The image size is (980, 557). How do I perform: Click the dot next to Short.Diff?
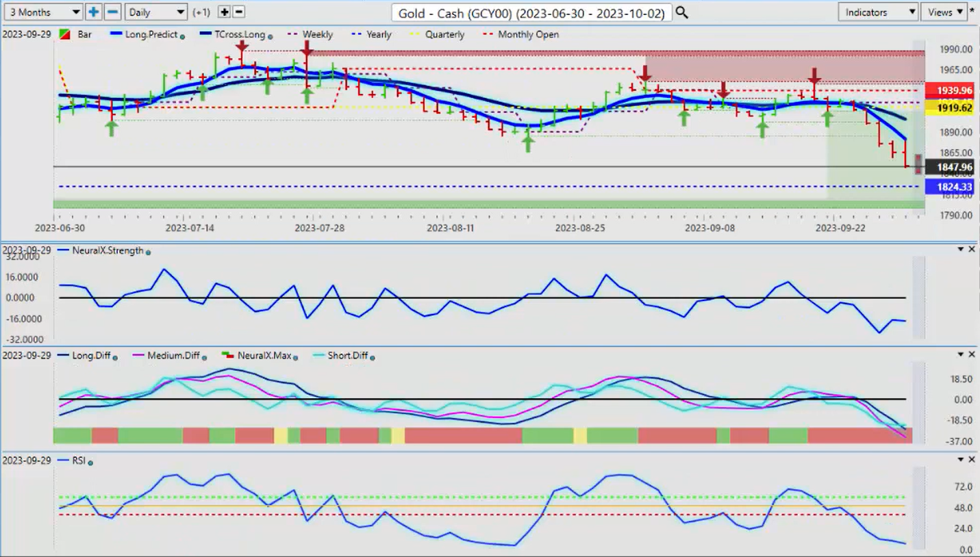(372, 357)
